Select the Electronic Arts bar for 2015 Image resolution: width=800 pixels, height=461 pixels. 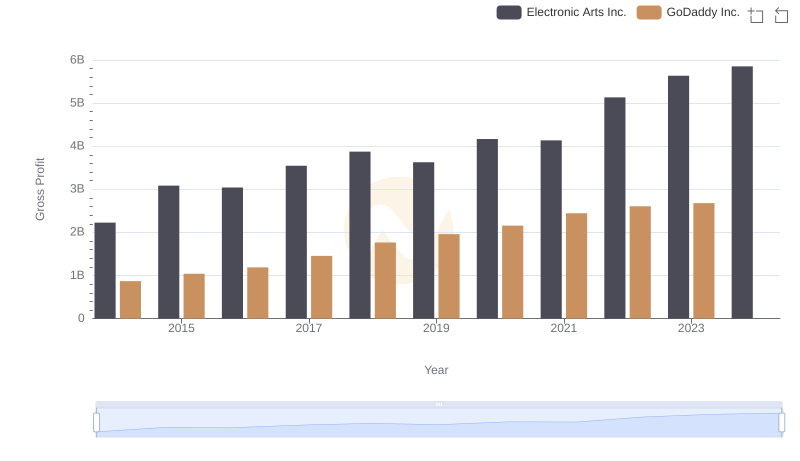click(x=169, y=252)
